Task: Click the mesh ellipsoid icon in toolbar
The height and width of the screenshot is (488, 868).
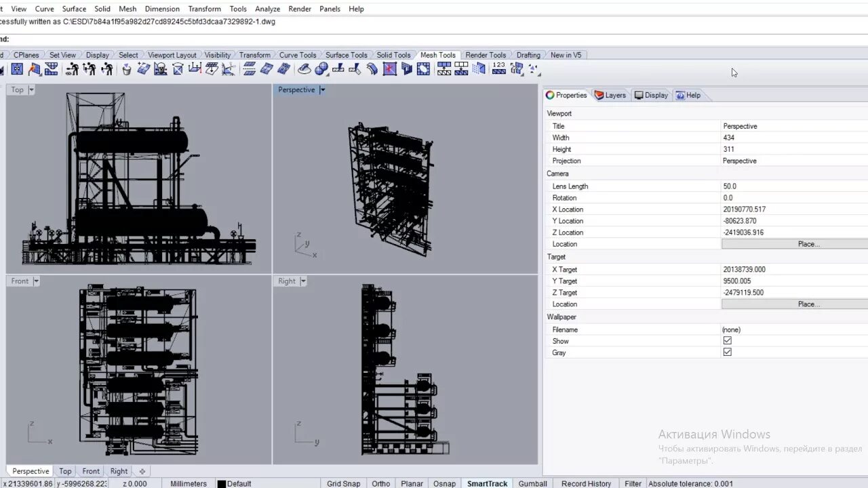Action: (x=304, y=68)
